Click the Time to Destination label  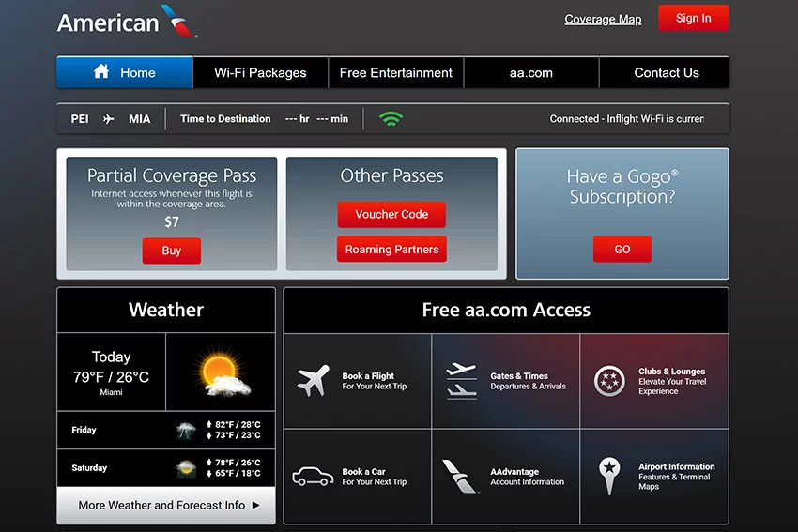click(x=225, y=118)
